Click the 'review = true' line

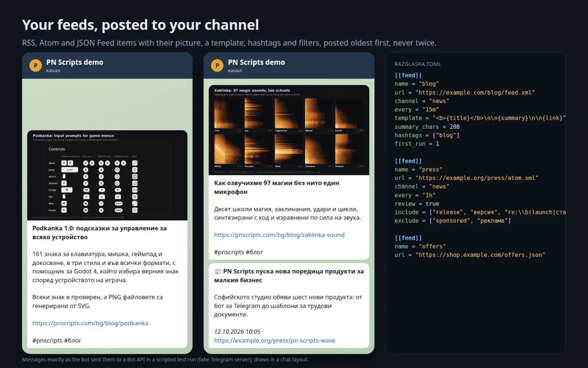417,204
